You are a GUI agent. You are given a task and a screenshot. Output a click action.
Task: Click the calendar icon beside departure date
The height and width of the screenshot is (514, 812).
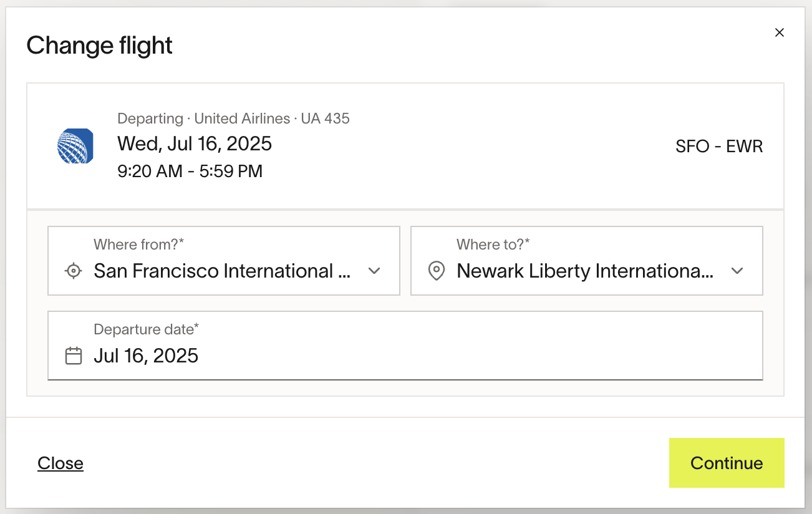point(74,356)
